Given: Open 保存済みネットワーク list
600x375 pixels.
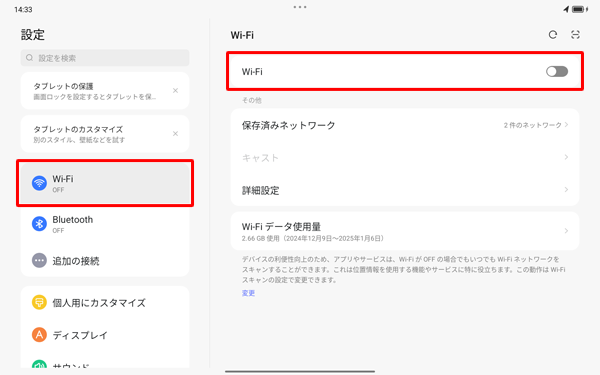Looking at the screenshot, I should coord(405,125).
